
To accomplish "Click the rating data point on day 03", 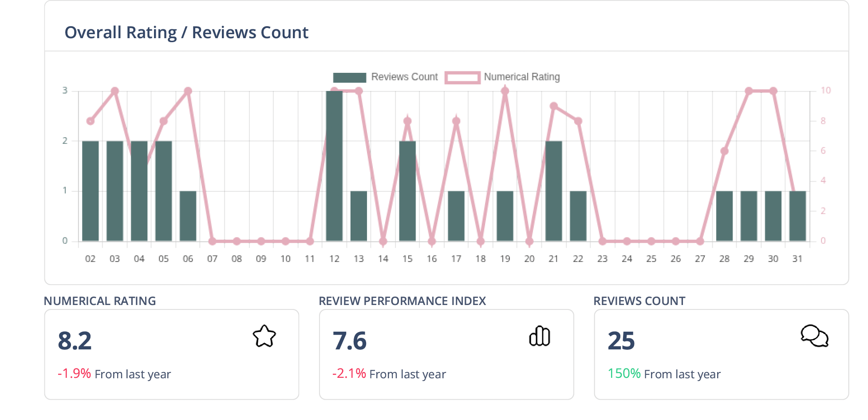I will pyautogui.click(x=115, y=91).
